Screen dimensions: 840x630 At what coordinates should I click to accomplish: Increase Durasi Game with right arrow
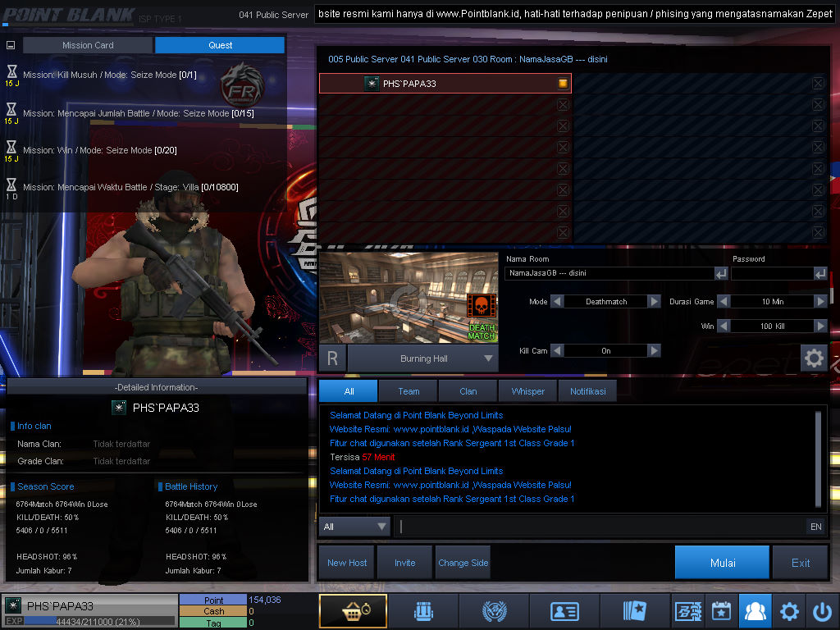coord(820,302)
